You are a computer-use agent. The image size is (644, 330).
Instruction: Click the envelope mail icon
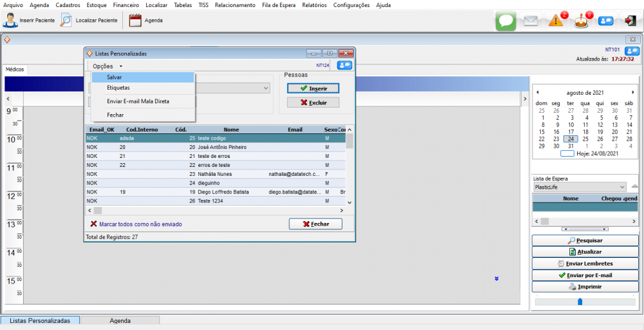coord(530,21)
